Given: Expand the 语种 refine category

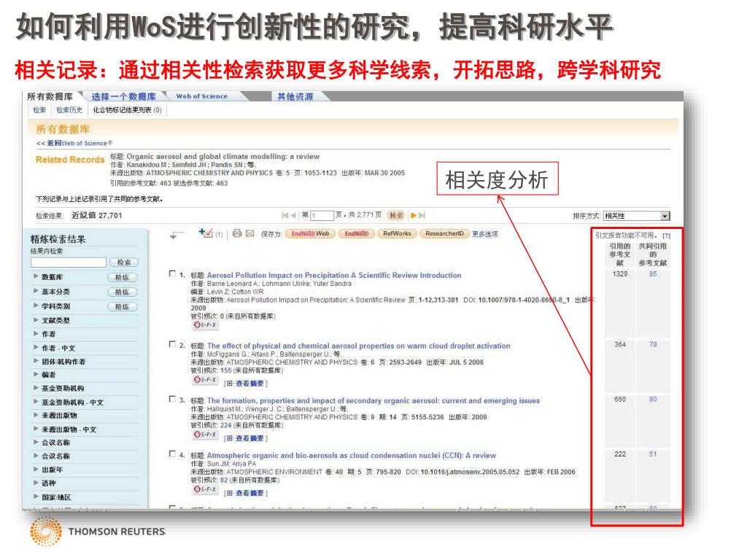Looking at the screenshot, I should 36,483.
